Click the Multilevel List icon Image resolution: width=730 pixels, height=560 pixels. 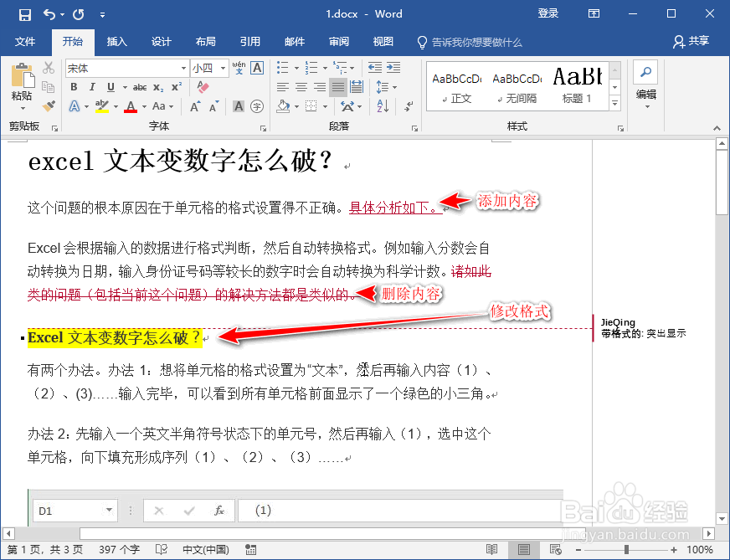point(340,68)
